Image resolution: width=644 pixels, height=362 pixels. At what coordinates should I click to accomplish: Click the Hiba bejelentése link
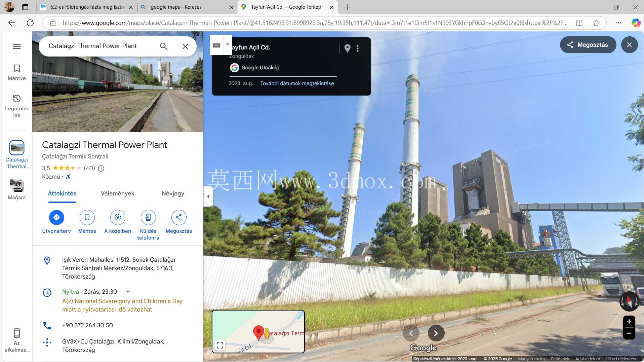(x=622, y=359)
